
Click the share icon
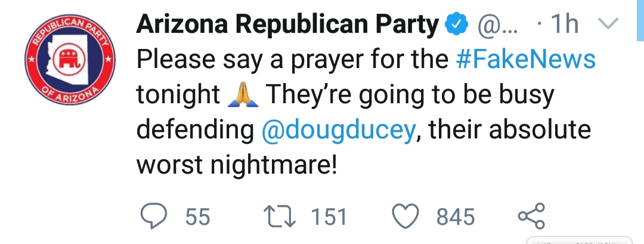coord(531,216)
